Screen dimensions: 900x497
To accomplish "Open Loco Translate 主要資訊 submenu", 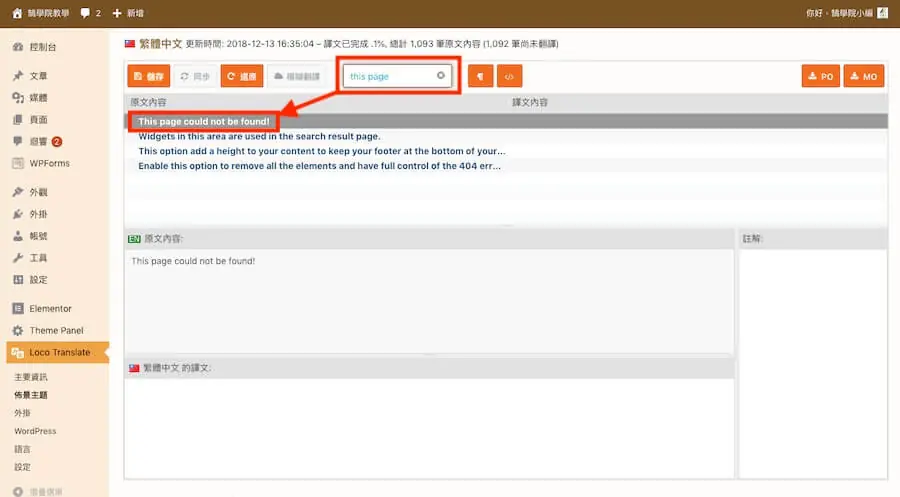I will tap(31, 377).
